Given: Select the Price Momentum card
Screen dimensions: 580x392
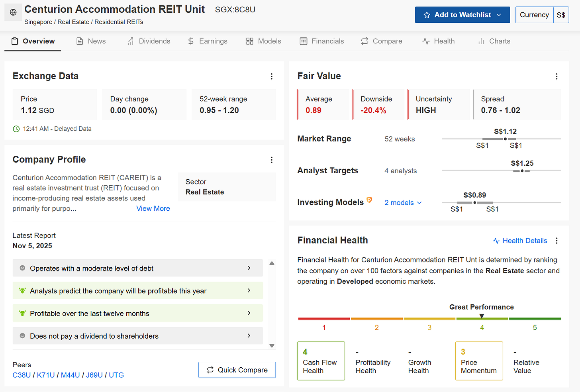Looking at the screenshot, I should click(479, 361).
